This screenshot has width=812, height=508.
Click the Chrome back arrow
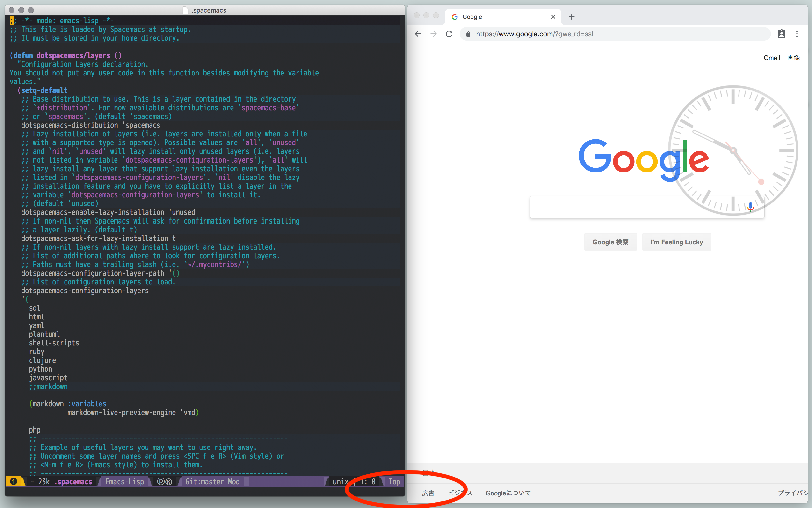tap(418, 34)
